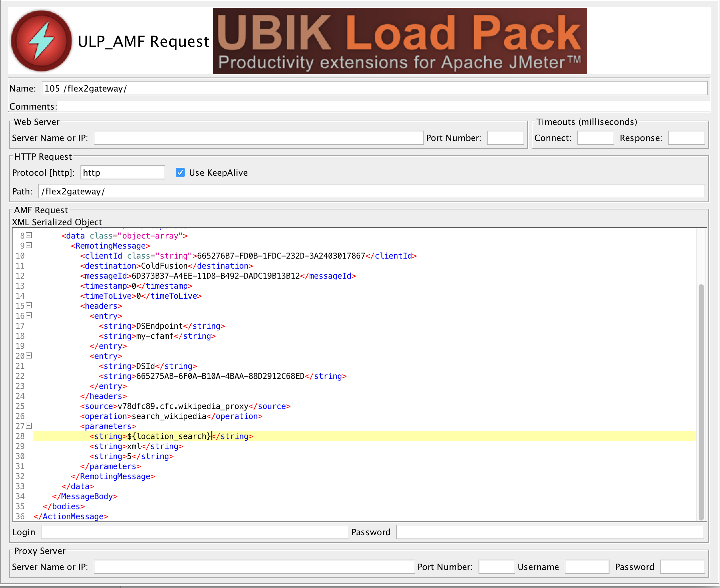Click 'xml' string on line 29
The width and height of the screenshot is (720, 588).
tap(134, 446)
